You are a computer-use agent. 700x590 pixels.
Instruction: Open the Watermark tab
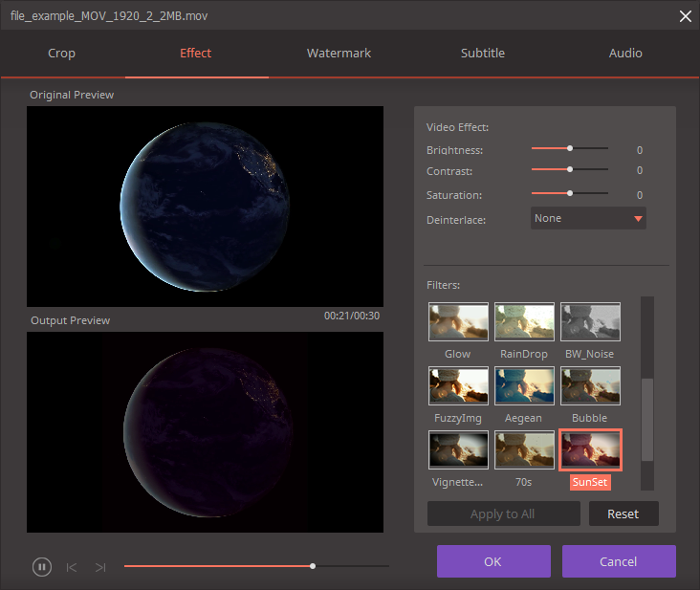click(339, 54)
